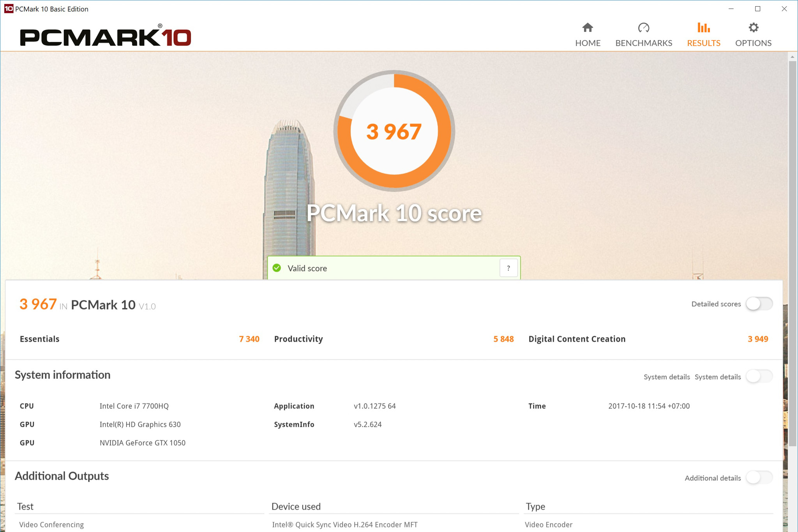Image resolution: width=798 pixels, height=532 pixels.
Task: Click the Digital Content Creation score
Action: (757, 339)
